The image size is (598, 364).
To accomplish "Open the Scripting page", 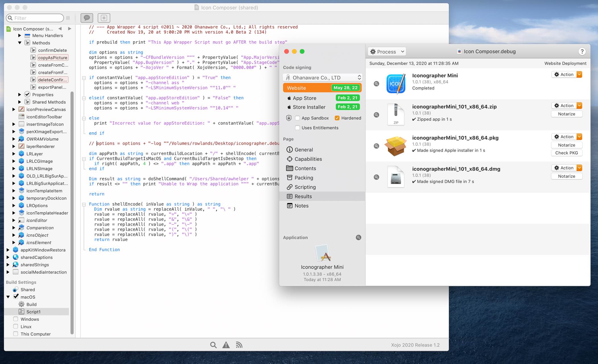I will click(x=322, y=187).
